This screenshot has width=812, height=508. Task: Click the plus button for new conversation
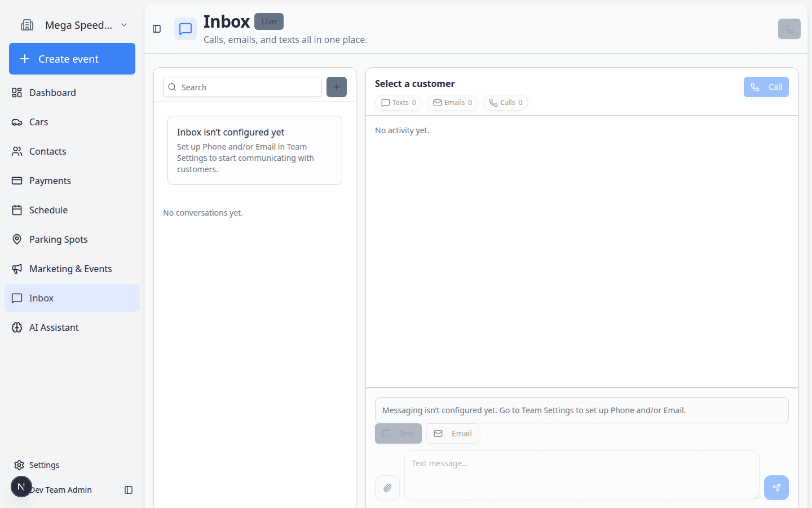point(337,87)
